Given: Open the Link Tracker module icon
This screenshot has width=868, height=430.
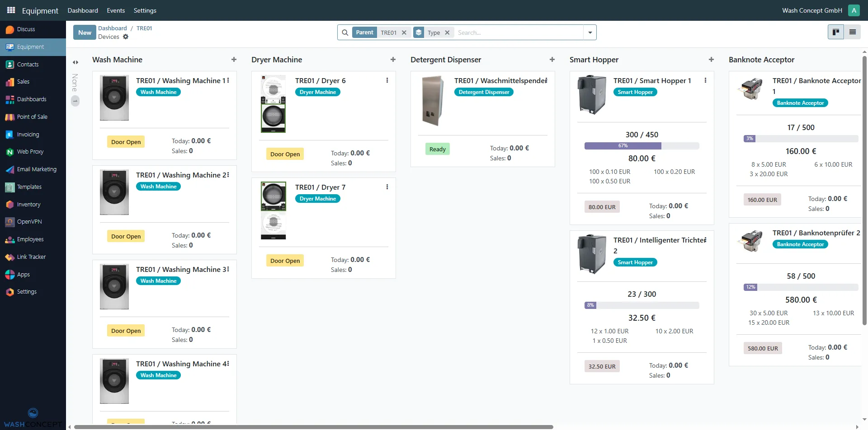Looking at the screenshot, I should coord(9,257).
